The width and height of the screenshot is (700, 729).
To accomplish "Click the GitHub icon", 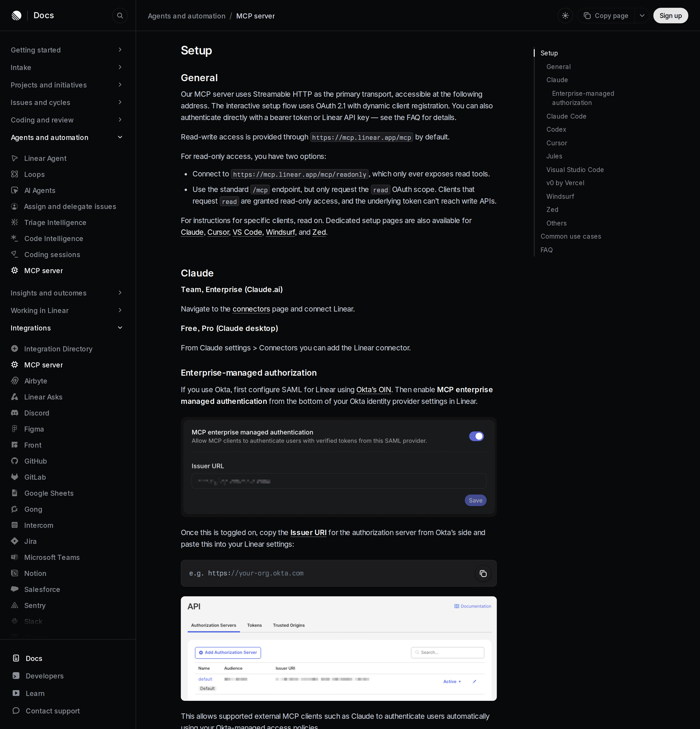I will [x=15, y=461].
